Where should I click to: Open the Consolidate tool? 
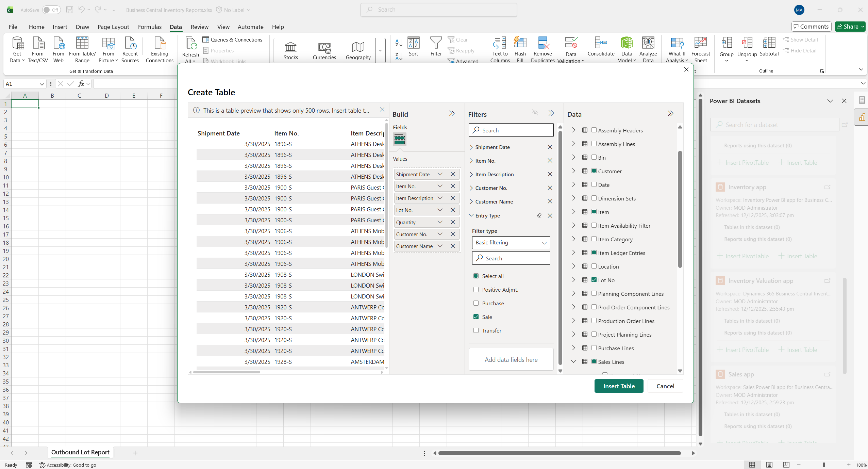(x=601, y=49)
